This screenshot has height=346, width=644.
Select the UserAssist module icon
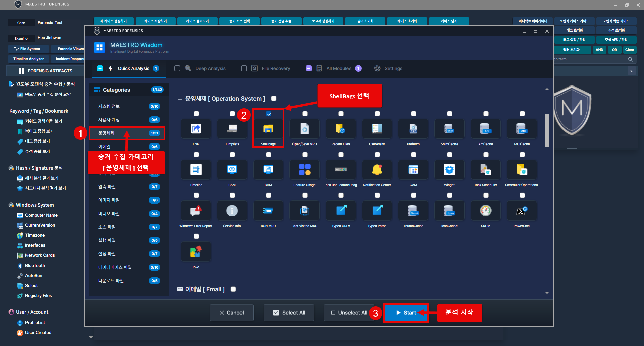tap(377, 129)
